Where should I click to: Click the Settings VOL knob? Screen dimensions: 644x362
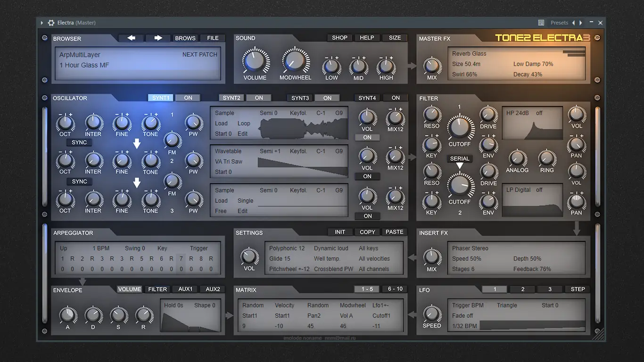[249, 257]
